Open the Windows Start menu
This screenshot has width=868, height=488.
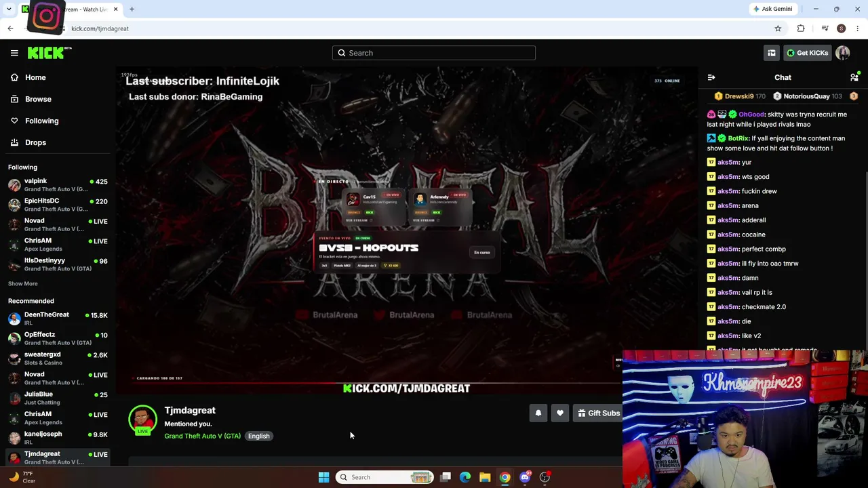[x=323, y=477]
